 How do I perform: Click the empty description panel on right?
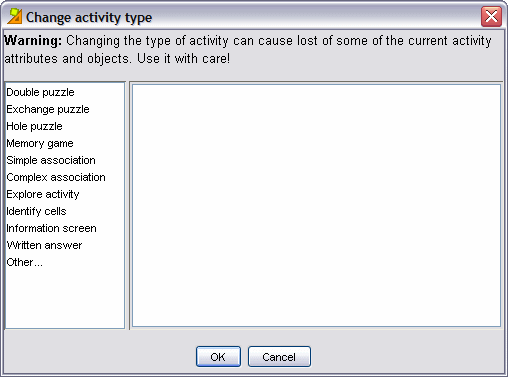(x=316, y=205)
